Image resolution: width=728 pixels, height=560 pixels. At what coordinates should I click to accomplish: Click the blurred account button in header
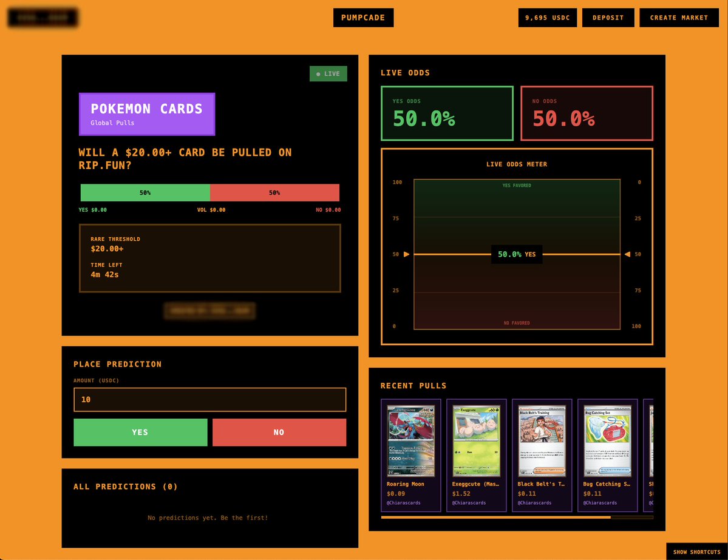[x=43, y=18]
